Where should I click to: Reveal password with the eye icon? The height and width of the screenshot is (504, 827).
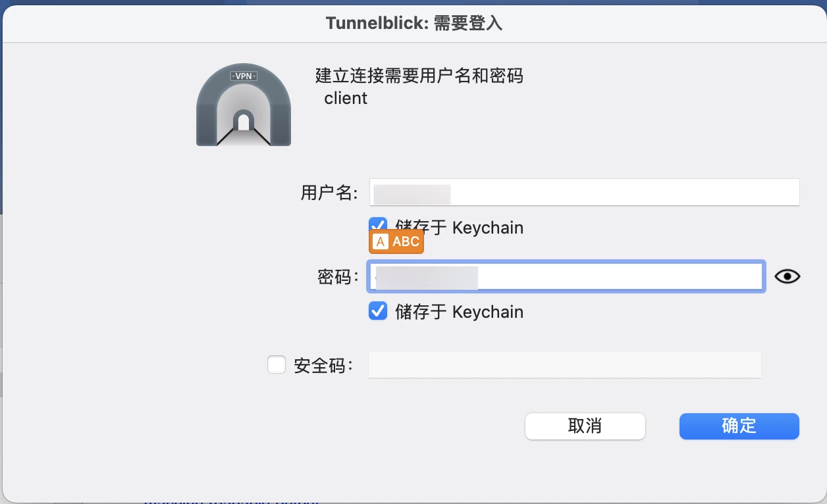pos(787,276)
